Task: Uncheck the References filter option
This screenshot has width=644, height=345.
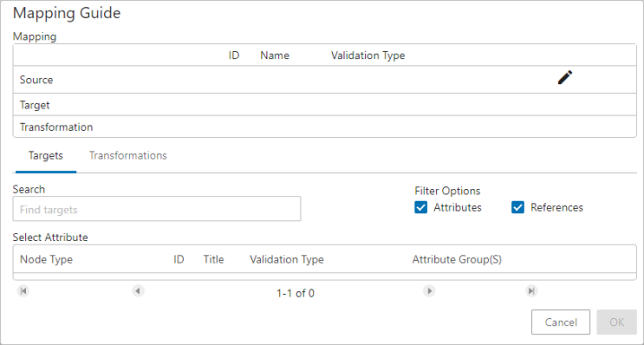Action: (518, 207)
